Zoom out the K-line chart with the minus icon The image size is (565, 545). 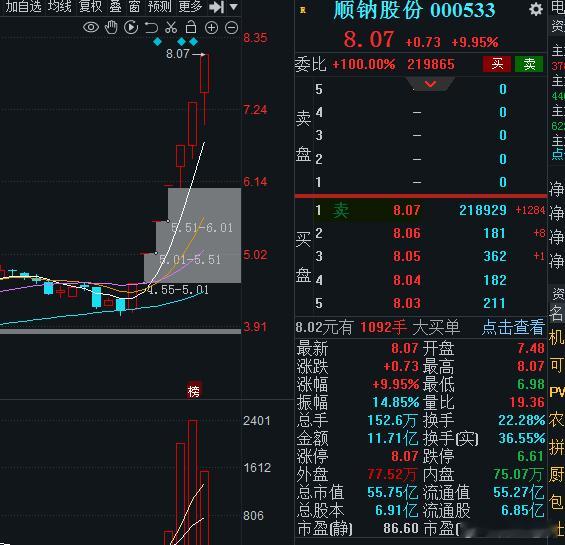click(x=231, y=28)
